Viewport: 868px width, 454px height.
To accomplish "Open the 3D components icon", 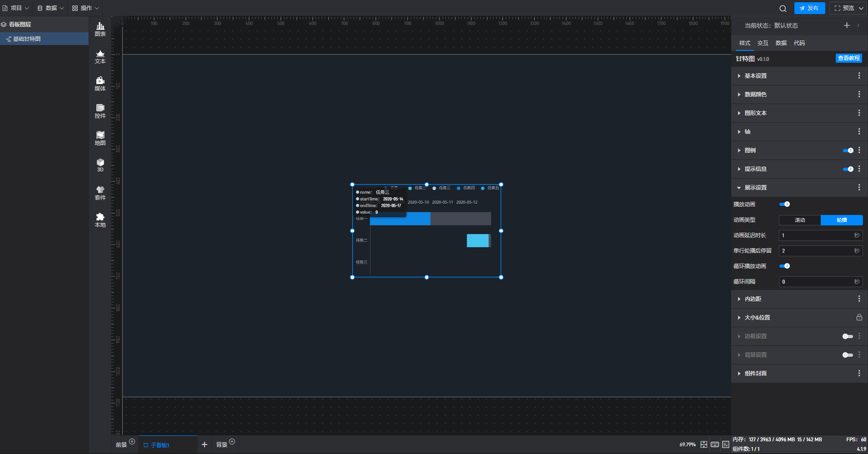I will coord(100,165).
